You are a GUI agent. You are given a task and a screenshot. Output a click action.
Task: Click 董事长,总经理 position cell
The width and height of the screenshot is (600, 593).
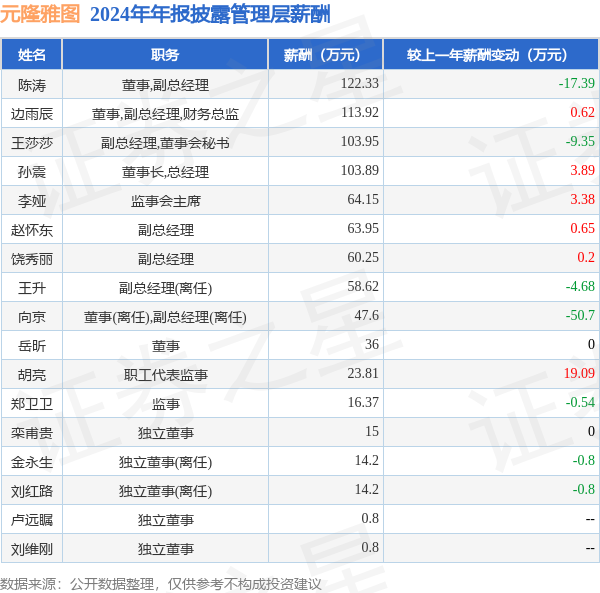coord(165,172)
